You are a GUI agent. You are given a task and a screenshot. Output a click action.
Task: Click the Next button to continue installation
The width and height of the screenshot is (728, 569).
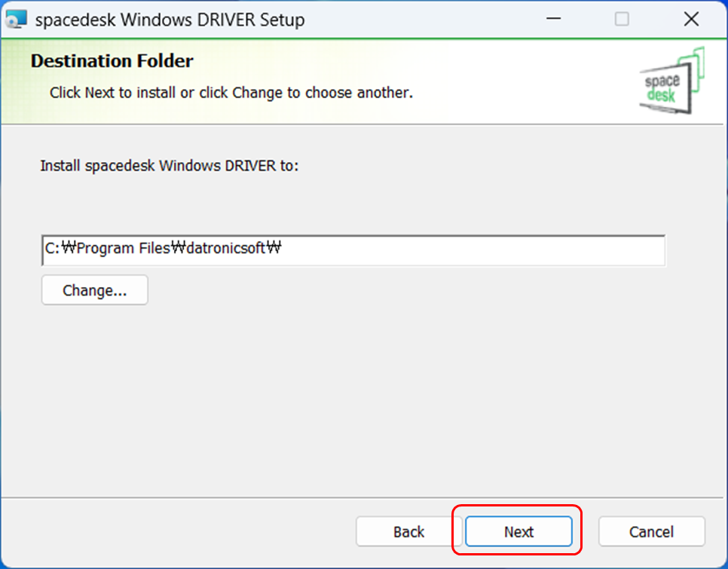point(518,531)
